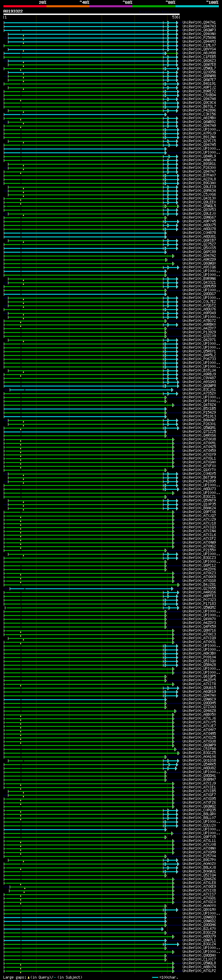Select hit label UniRef100_C3KI56
Viewport: 222px width, 980px height.
pos(199,114)
